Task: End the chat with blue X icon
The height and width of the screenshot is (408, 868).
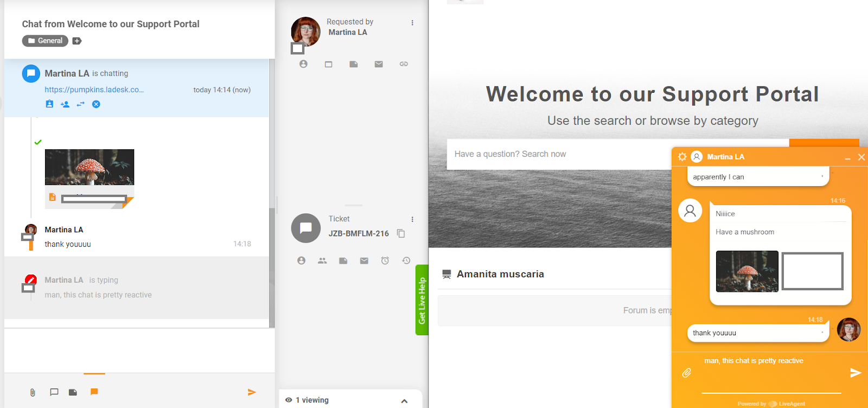Action: [x=96, y=104]
